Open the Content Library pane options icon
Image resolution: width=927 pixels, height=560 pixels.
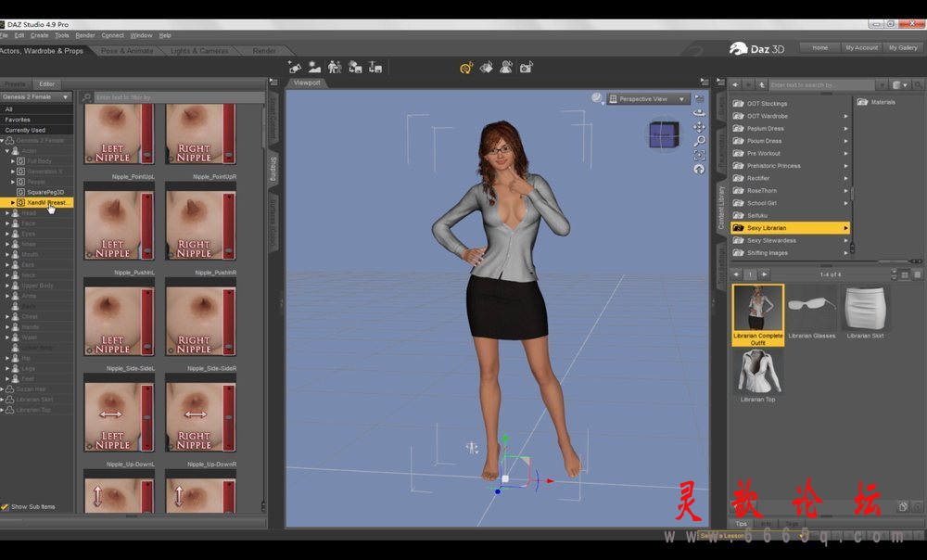[x=720, y=83]
